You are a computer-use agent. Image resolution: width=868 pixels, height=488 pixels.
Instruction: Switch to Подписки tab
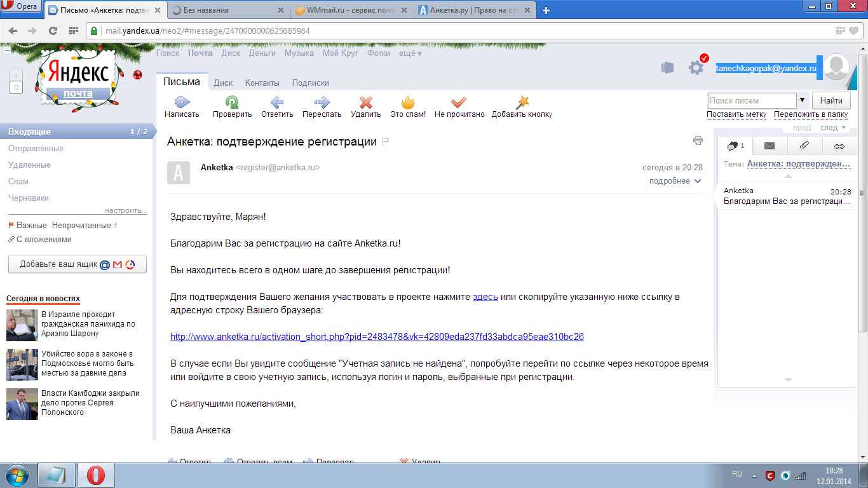[311, 83]
